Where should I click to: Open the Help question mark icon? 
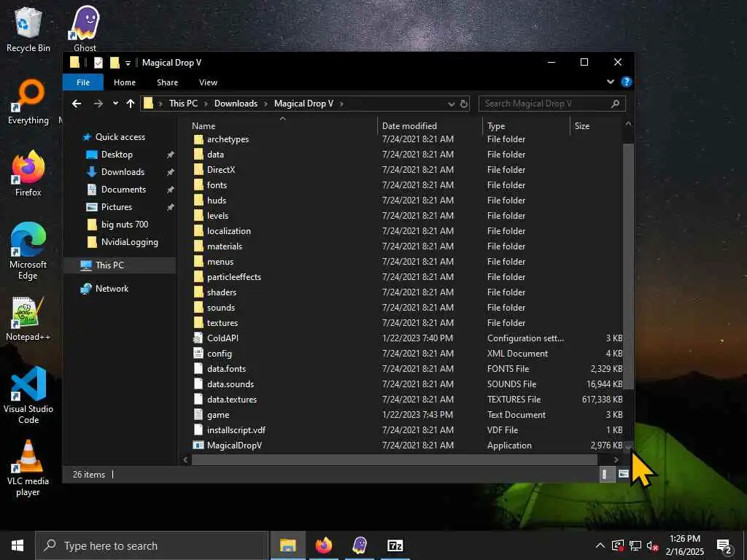pyautogui.click(x=627, y=82)
